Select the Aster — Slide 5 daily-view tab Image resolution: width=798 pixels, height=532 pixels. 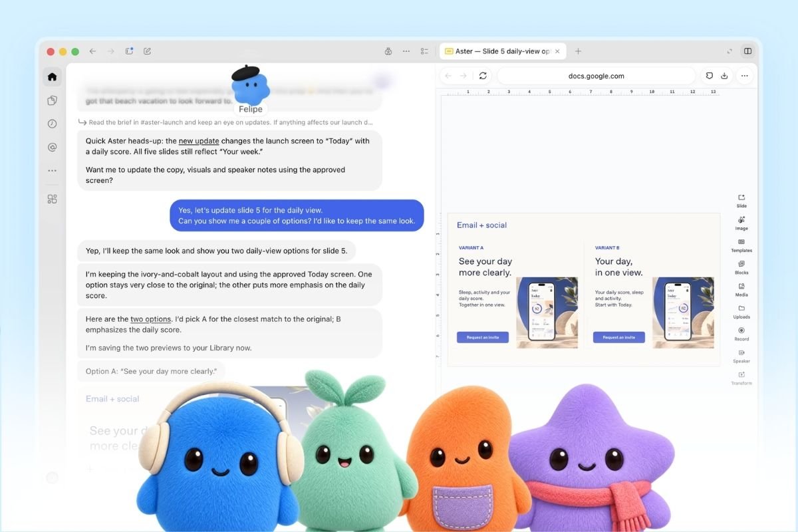[503, 51]
